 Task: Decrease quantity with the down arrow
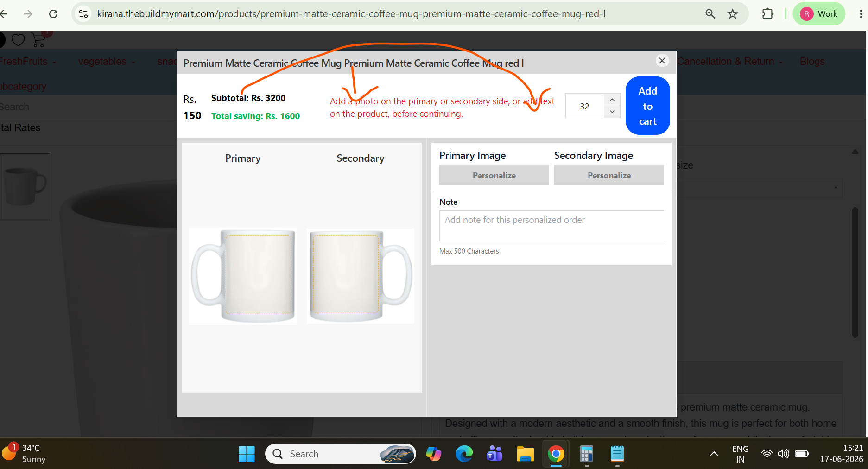(612, 112)
